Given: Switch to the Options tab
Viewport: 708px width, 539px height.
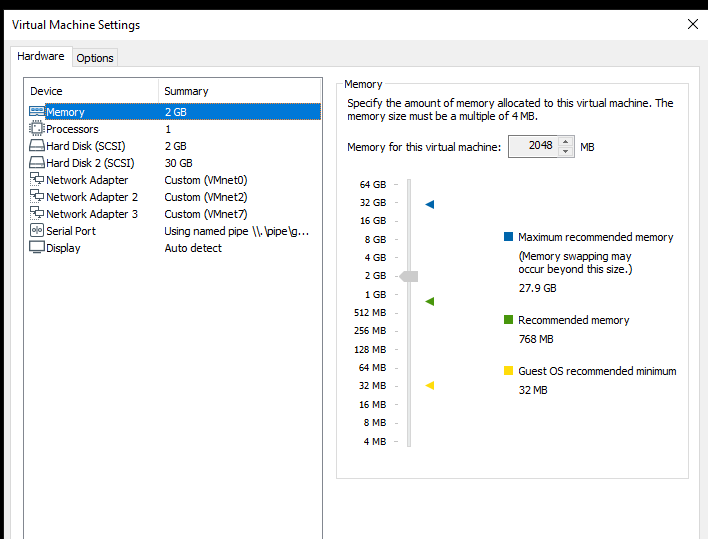Looking at the screenshot, I should coord(95,58).
